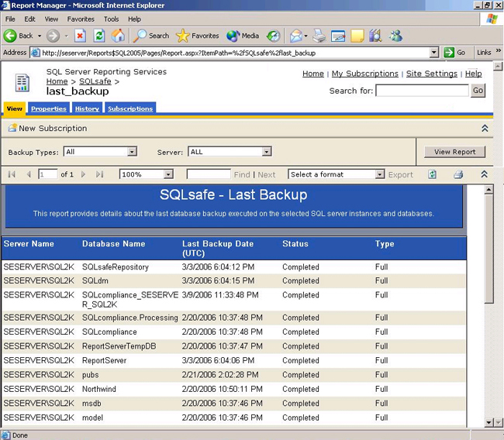Open the Mail envelope icon
Screen dimensions: 504x440
click(x=295, y=36)
